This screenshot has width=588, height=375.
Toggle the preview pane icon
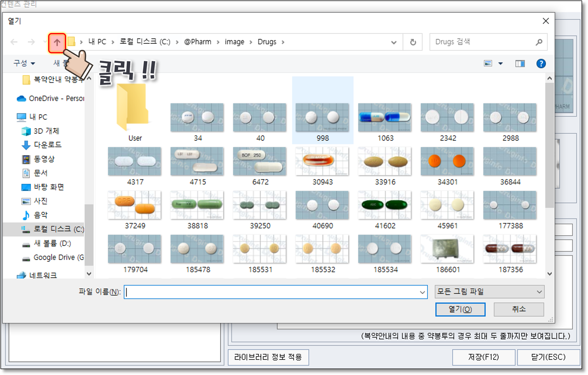click(520, 64)
